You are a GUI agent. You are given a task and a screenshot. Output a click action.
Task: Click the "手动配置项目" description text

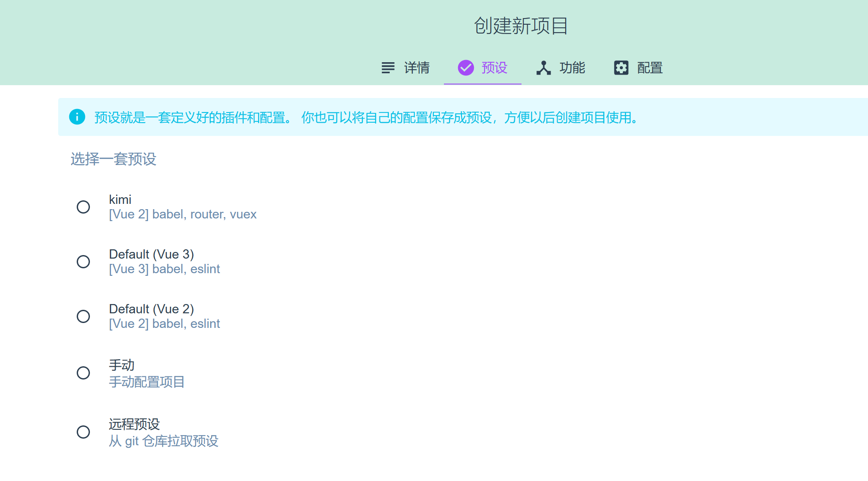click(146, 382)
